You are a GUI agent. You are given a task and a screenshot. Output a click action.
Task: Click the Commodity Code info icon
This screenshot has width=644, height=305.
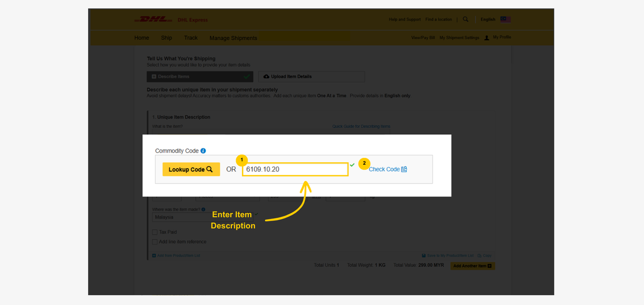(203, 151)
